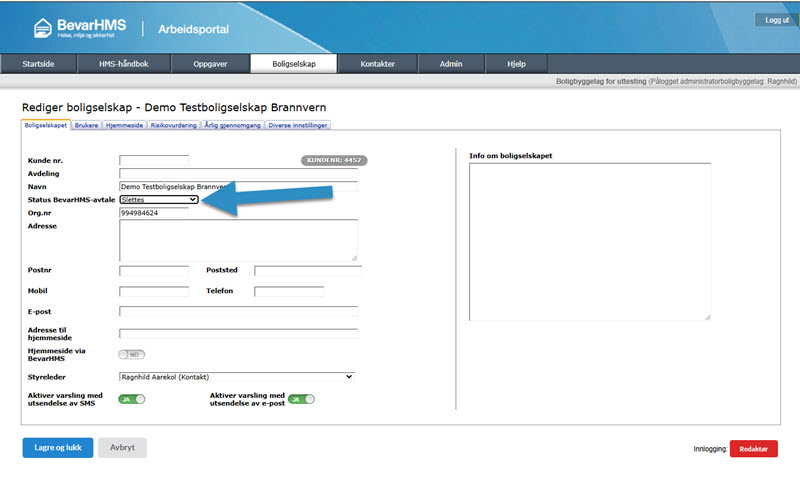Image resolution: width=800 pixels, height=496 pixels.
Task: Focus the Org.nr input field
Action: (154, 212)
